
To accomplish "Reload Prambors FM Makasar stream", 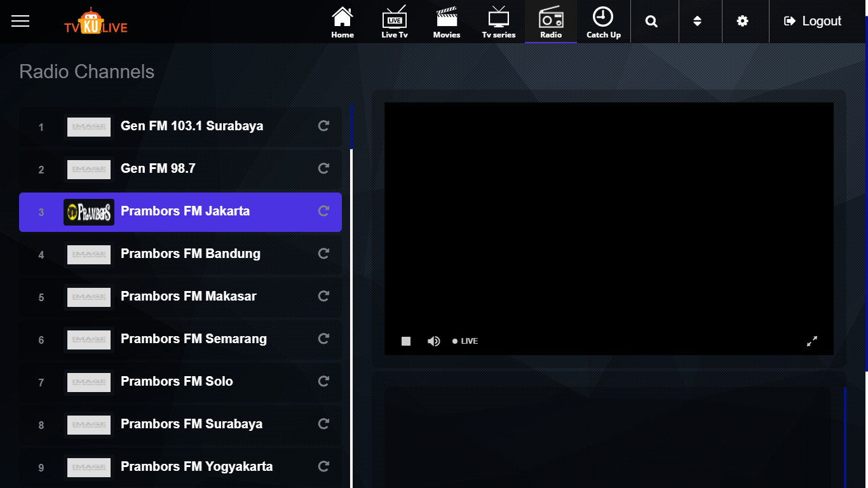I will click(323, 296).
